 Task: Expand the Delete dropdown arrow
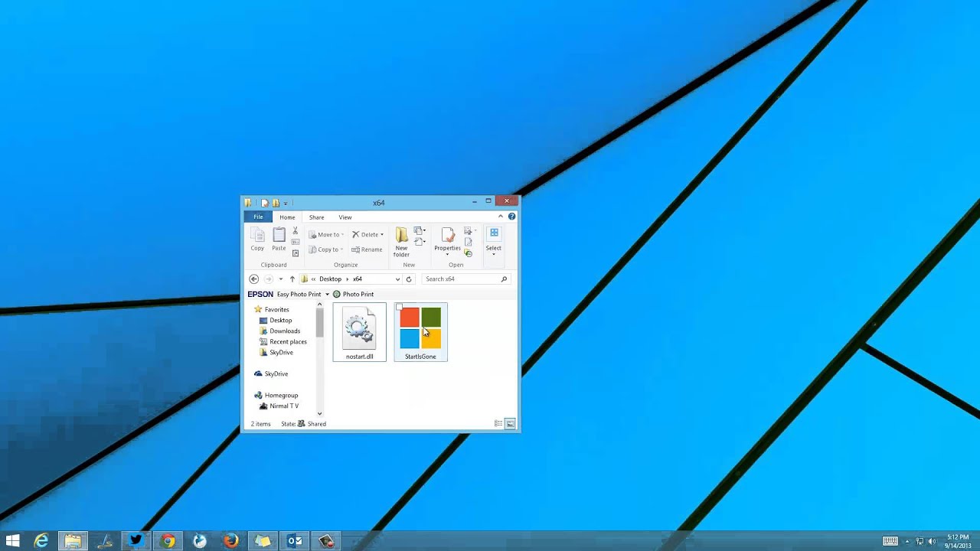(x=382, y=235)
